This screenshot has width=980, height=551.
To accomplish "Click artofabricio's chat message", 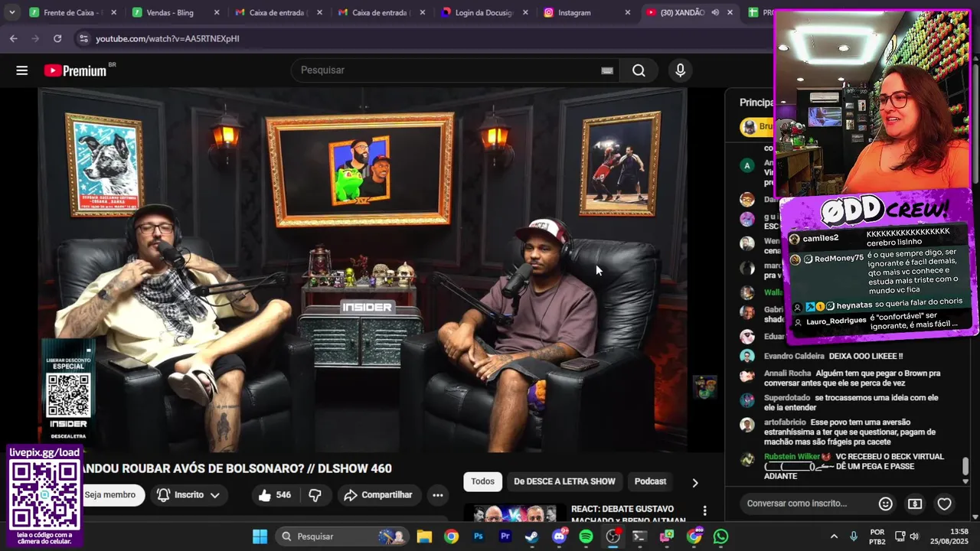I will pyautogui.click(x=850, y=432).
